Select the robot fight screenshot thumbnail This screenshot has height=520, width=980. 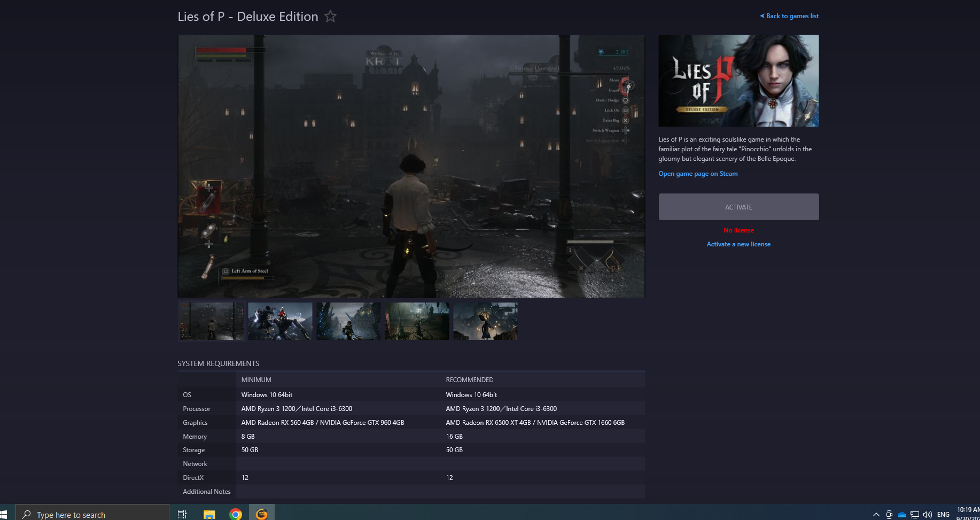coord(280,321)
